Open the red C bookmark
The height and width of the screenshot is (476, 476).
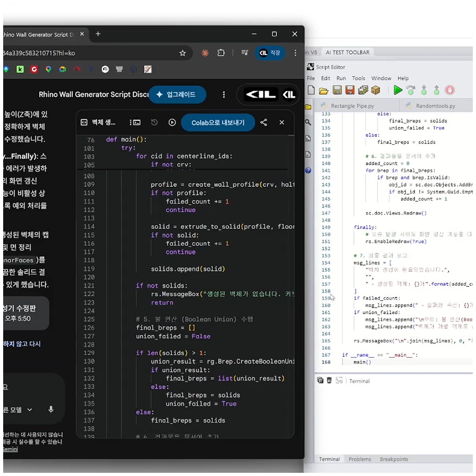(x=34, y=69)
